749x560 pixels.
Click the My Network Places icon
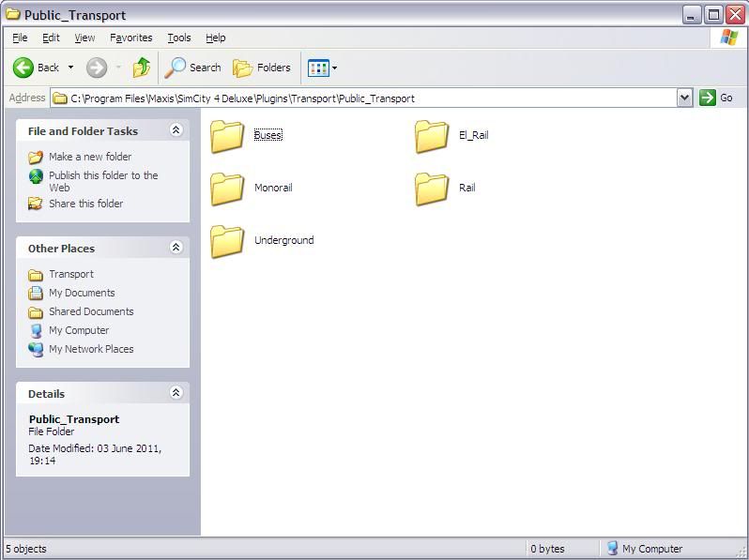(x=36, y=350)
